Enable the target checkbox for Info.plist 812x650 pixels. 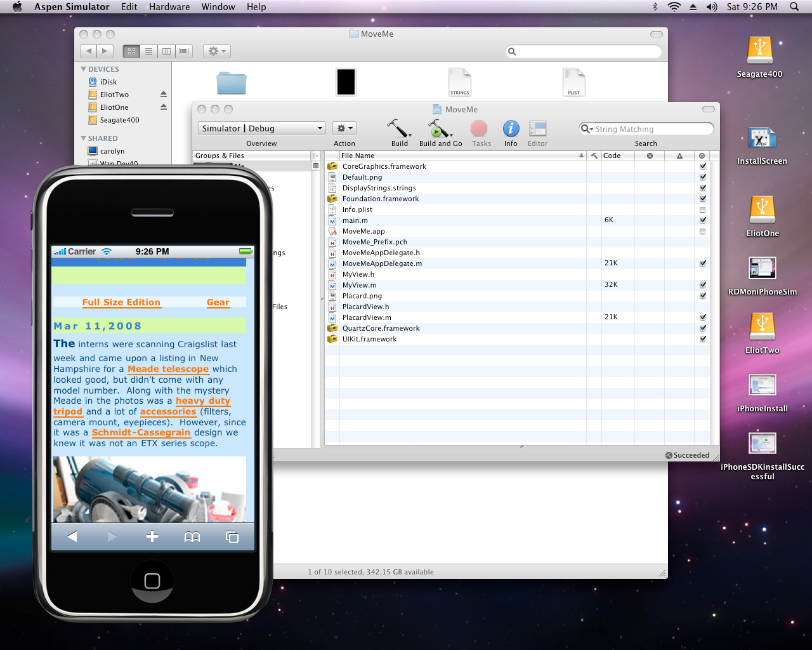pyautogui.click(x=702, y=209)
